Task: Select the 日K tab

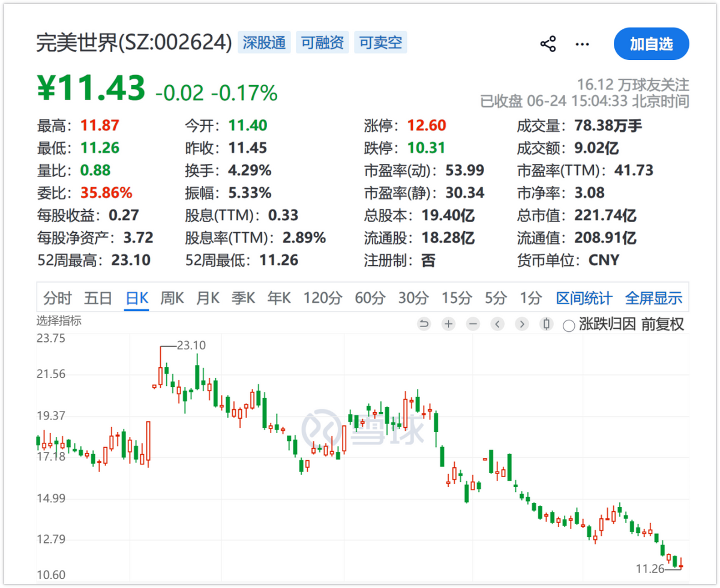Action: point(136,298)
